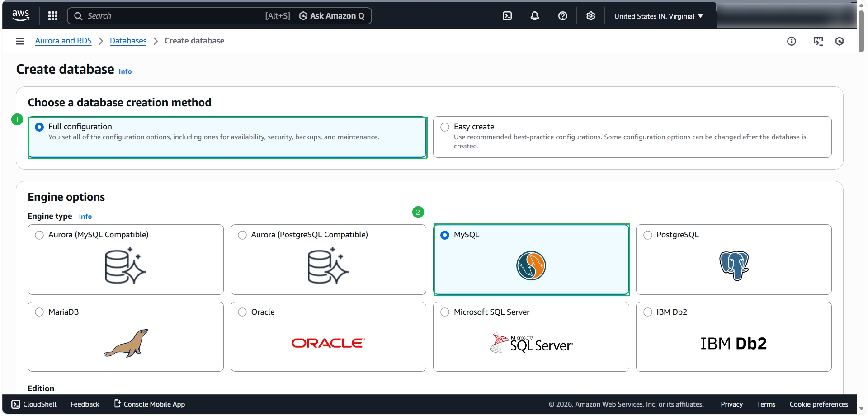Open the notifications bell
The height and width of the screenshot is (416, 868).
point(535,16)
